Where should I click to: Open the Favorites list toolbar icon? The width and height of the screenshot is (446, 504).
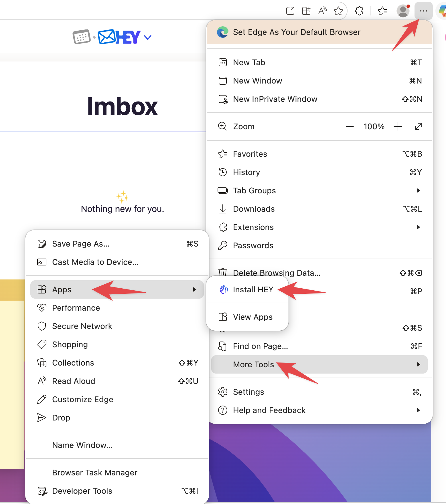coord(382,11)
